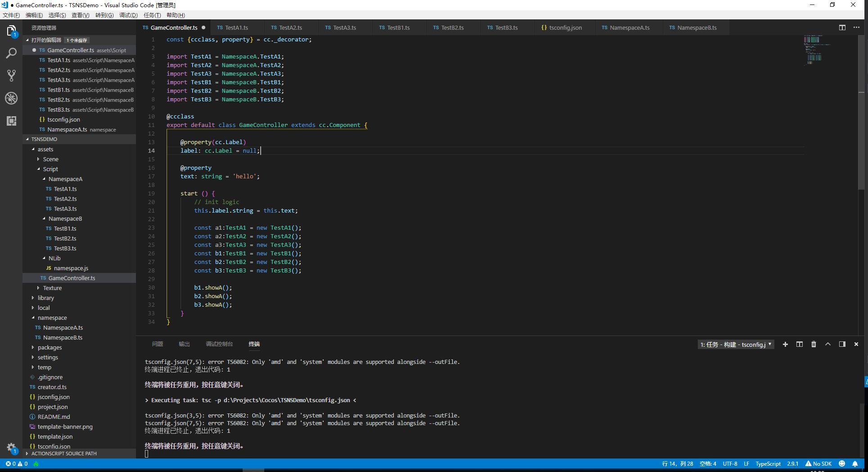This screenshot has width=868, height=472.
Task: Open the Extensions view icon
Action: coord(11,121)
